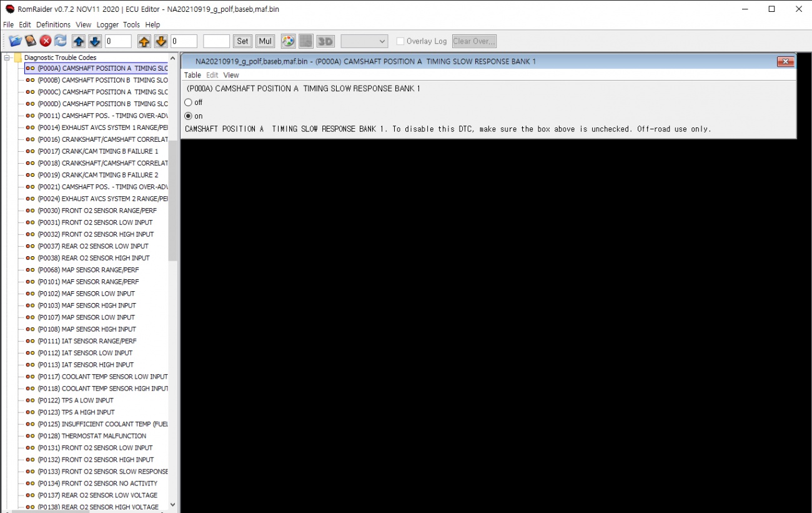The image size is (812, 513).
Task: Click the red Close ROM icon
Action: click(46, 41)
